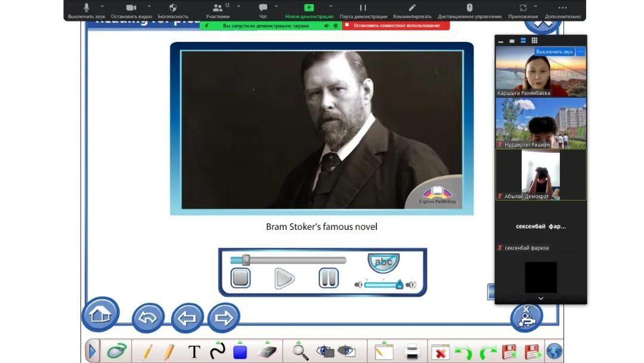Select the thick highlighter pencil tool
The width and height of the screenshot is (644, 363).
(168, 352)
